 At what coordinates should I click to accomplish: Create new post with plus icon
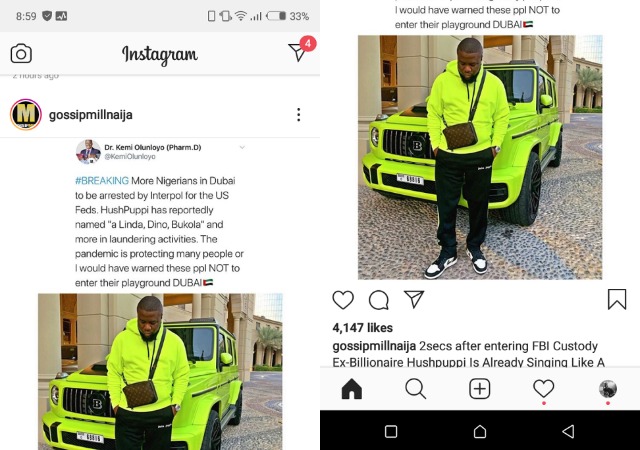(x=480, y=389)
